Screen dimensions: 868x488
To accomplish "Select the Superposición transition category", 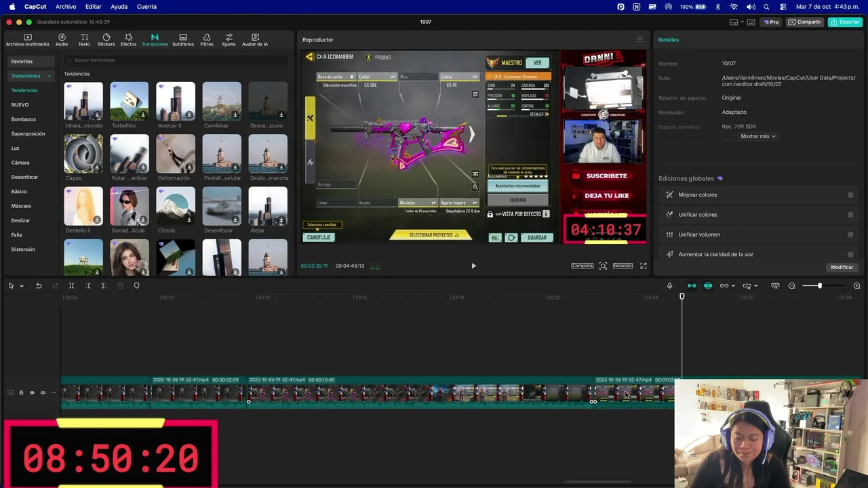I will [x=28, y=134].
